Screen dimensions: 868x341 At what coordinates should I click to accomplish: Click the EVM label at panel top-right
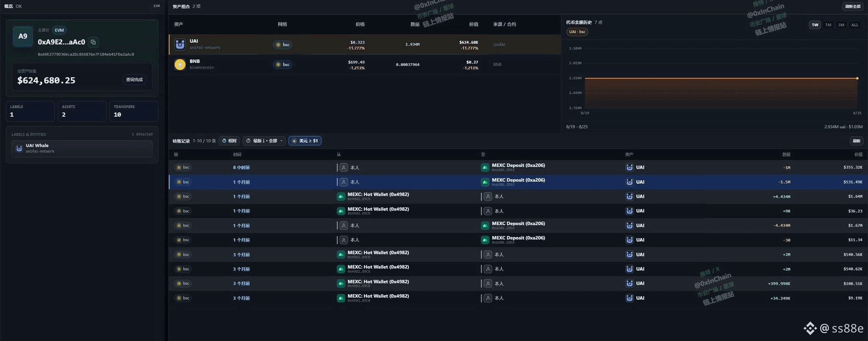pos(156,6)
